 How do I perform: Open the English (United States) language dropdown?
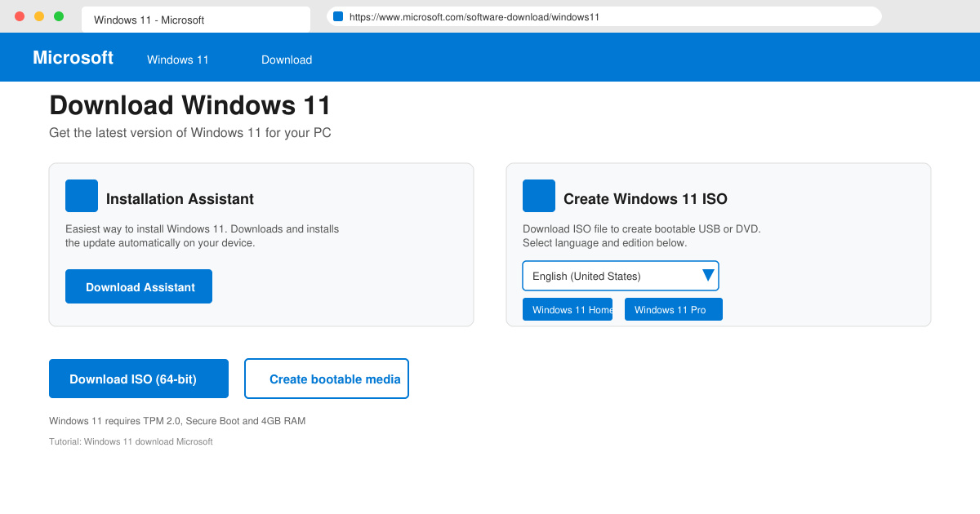point(621,276)
